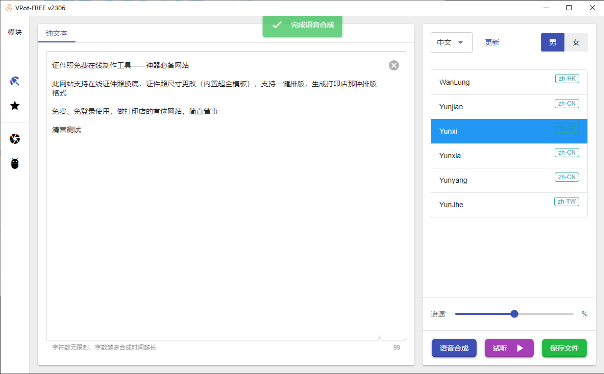Select the Yunjian voice
Screen dimensions: 604x374
(x=509, y=107)
